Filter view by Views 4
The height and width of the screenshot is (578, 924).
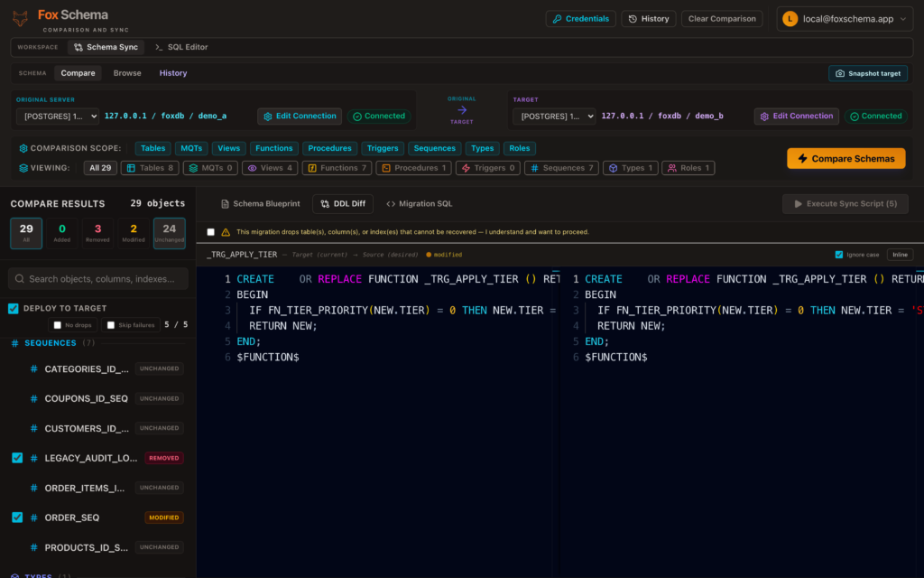coord(270,168)
